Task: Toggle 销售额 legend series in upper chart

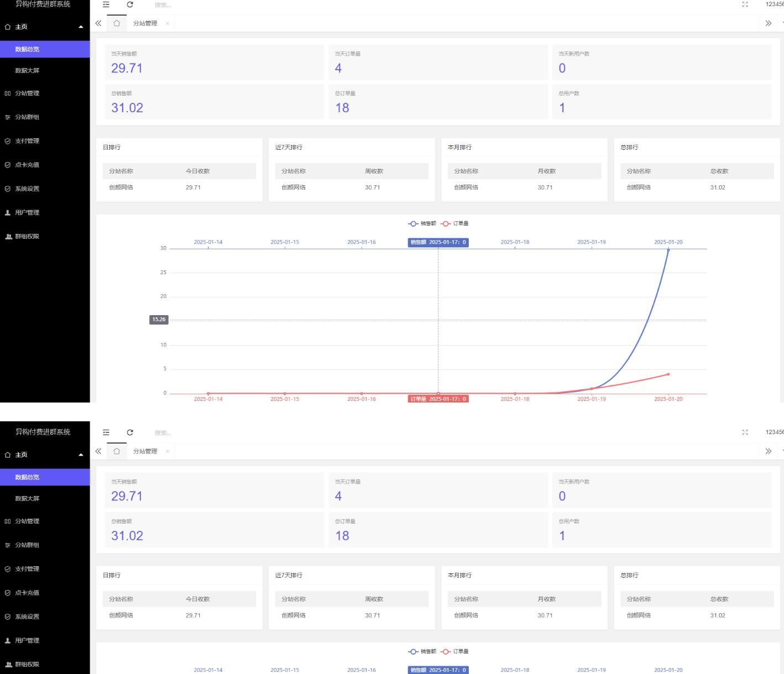Action: [422, 223]
